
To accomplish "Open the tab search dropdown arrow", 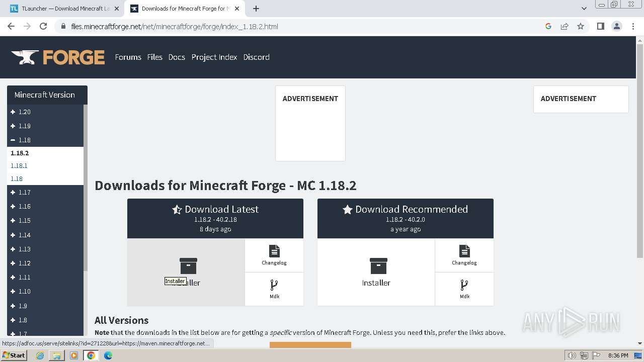I will pos(584,9).
